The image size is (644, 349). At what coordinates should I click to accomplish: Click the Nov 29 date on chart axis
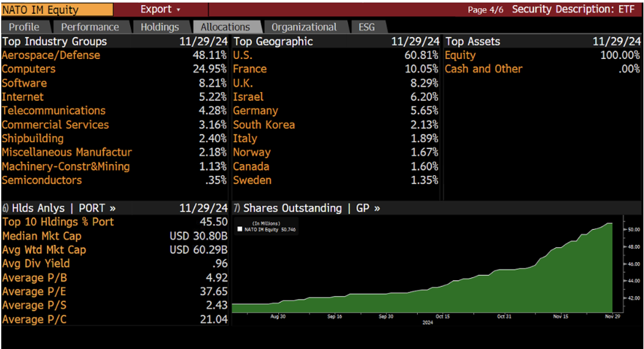(x=612, y=317)
